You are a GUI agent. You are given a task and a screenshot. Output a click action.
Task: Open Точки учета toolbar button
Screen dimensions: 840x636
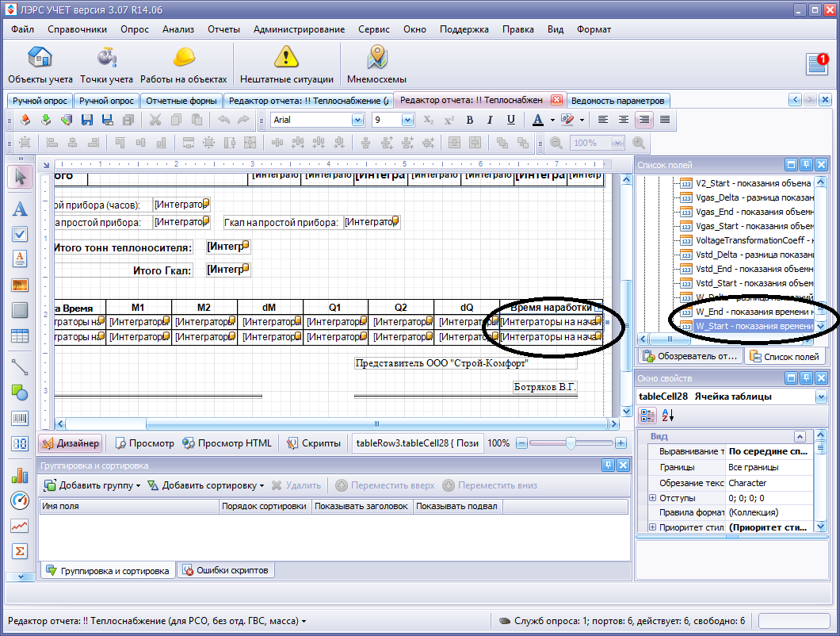107,65
